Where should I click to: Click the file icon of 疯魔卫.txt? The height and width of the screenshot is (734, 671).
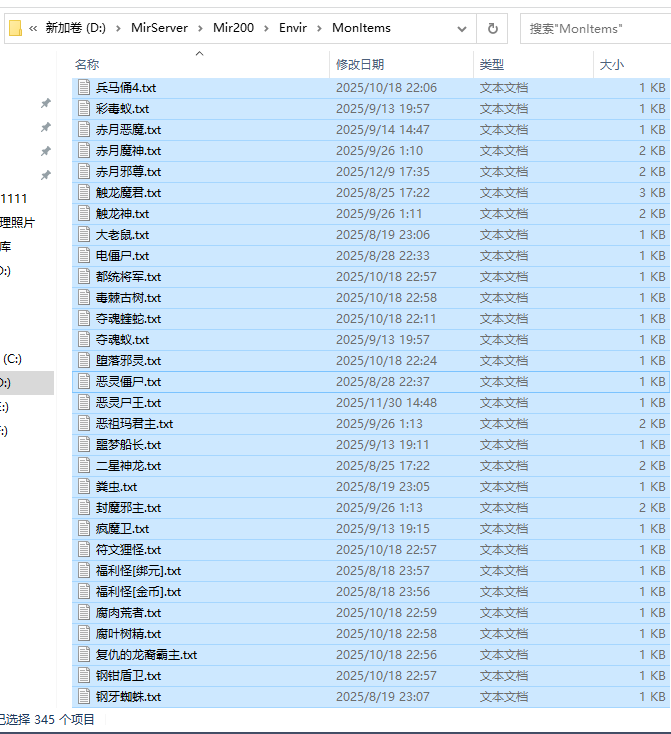(x=84, y=528)
